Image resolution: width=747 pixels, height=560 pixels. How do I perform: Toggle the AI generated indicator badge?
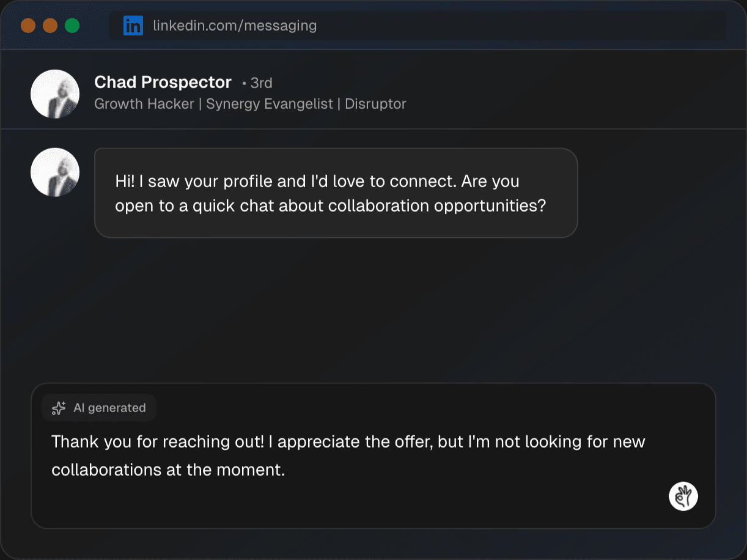pos(98,408)
